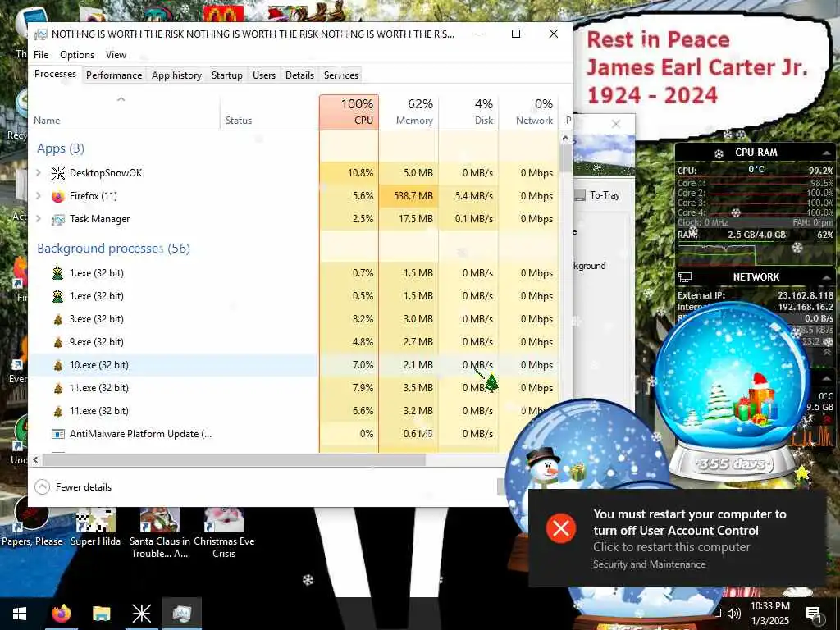Click the Firefox icon in Apps list
This screenshot has width=840, height=630.
click(58, 196)
